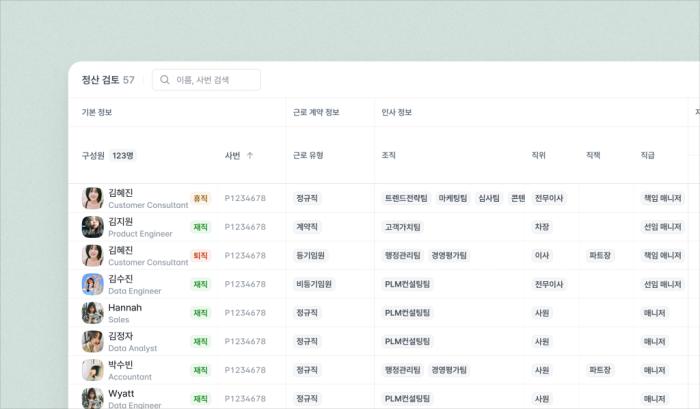
Task: Click Product Engineer subtitle under 김지원
Action: (x=140, y=234)
